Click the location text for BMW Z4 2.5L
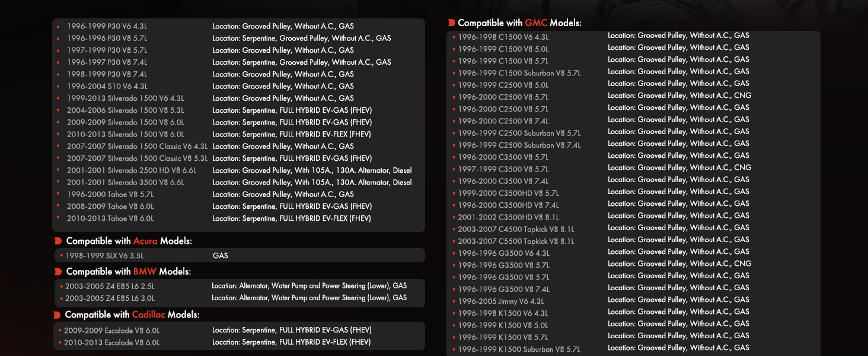The height and width of the screenshot is (356, 868). [x=309, y=286]
